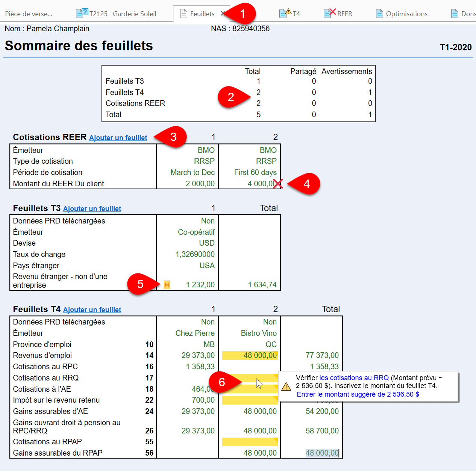Click the 29 373,00 Revenus d'emploi value

pos(198,355)
